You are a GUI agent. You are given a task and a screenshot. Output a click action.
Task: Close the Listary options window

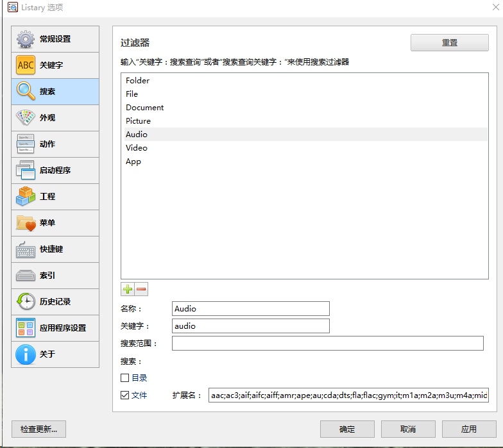pos(495,7)
